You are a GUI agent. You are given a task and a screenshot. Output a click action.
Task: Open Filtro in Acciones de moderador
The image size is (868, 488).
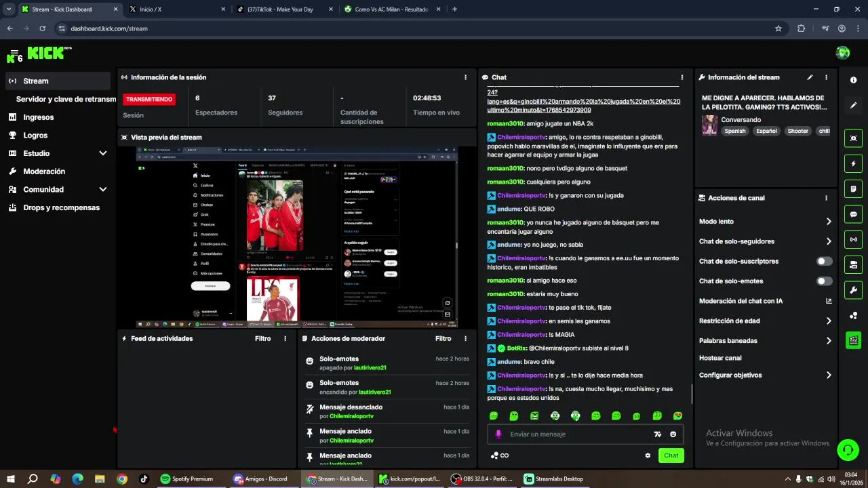click(443, 338)
